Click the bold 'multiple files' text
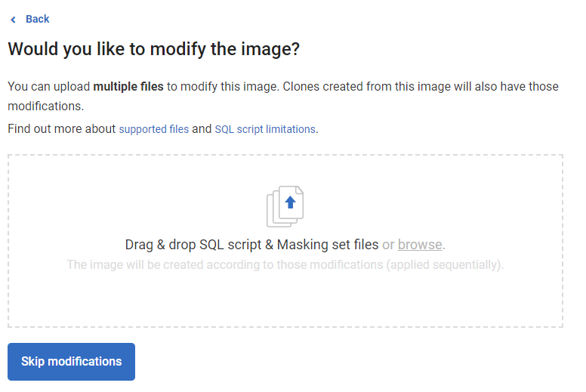This screenshot has height=392, width=586. point(128,86)
